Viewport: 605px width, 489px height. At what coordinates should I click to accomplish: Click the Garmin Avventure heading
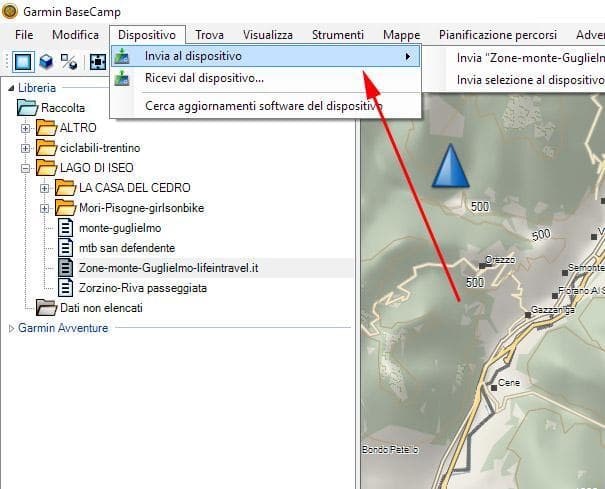(63, 328)
